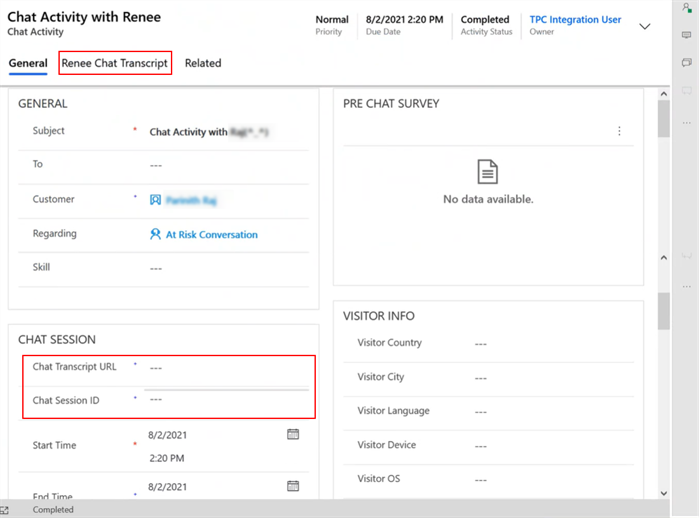
Task: Switch to the General tab
Action: pos(28,63)
